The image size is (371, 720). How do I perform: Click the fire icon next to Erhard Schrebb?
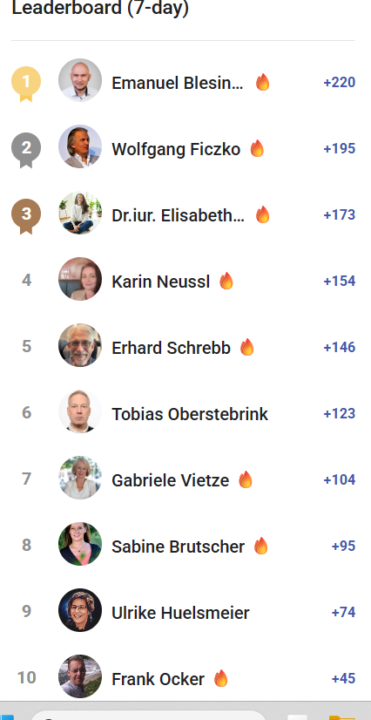[x=247, y=347]
